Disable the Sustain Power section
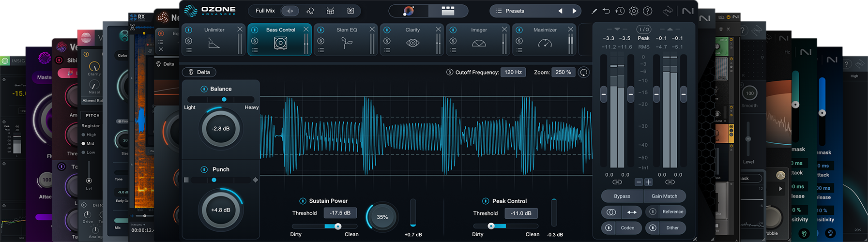Screen dimensions: 868x242 [x=303, y=201]
